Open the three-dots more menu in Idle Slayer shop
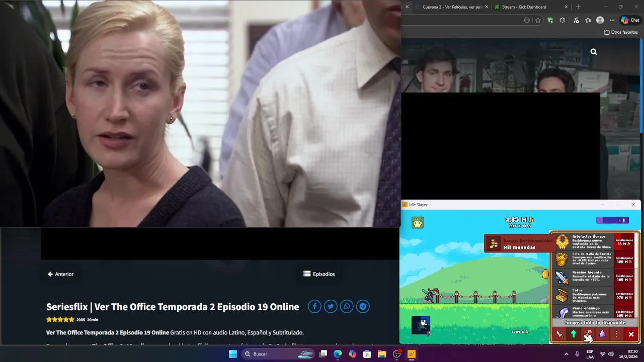This screenshot has height=362, width=644. [x=616, y=334]
